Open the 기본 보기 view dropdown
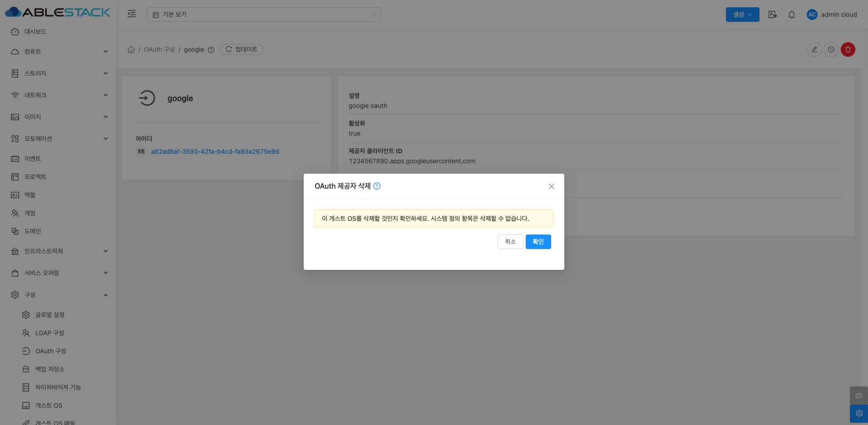 [264, 15]
